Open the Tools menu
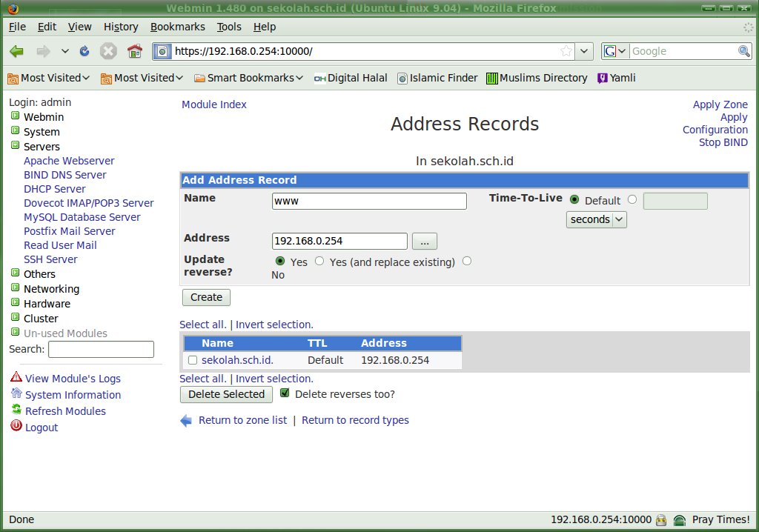This screenshot has width=759, height=532. tap(229, 27)
